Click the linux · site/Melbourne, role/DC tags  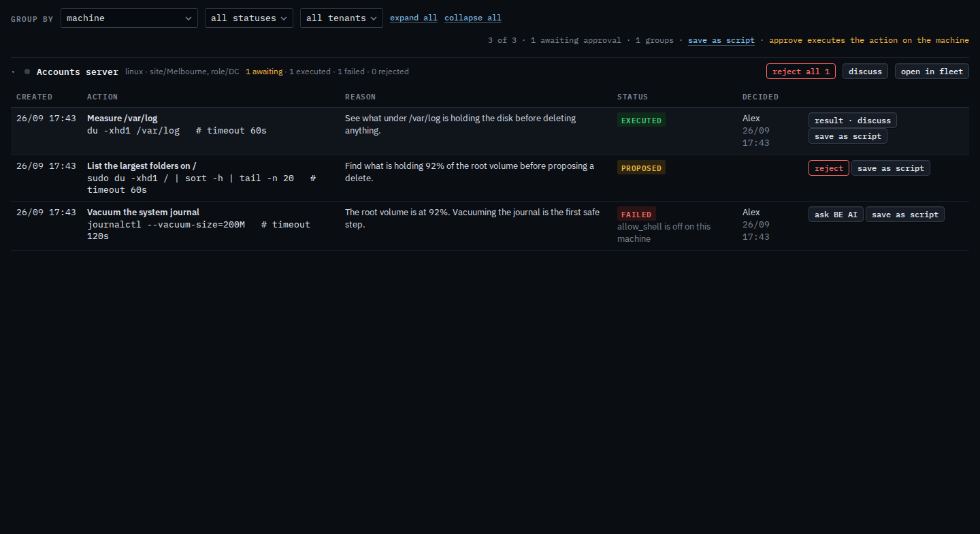point(182,72)
